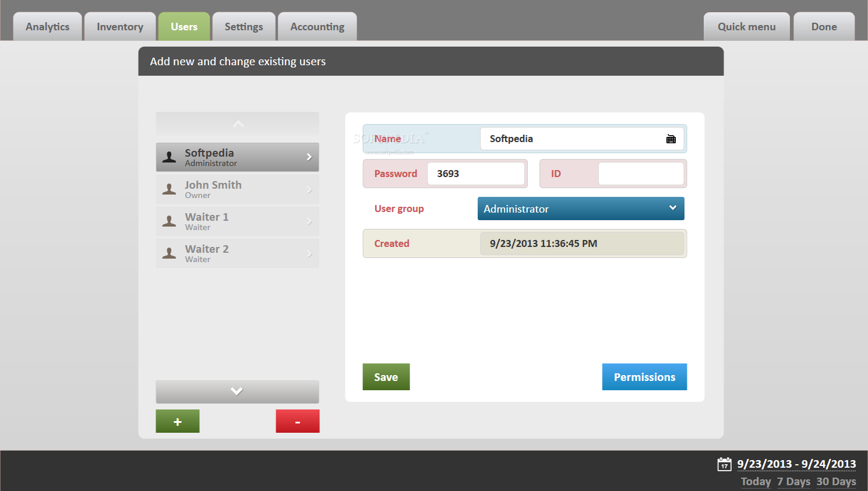Click chevron on Softpedia row
Viewport: 868px width, 491px height.
[x=309, y=157]
